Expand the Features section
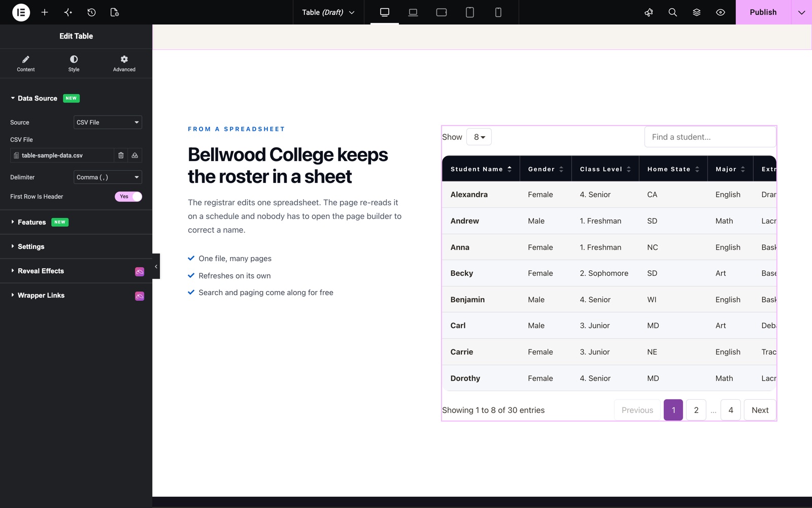Image resolution: width=812 pixels, height=508 pixels. [x=76, y=222]
